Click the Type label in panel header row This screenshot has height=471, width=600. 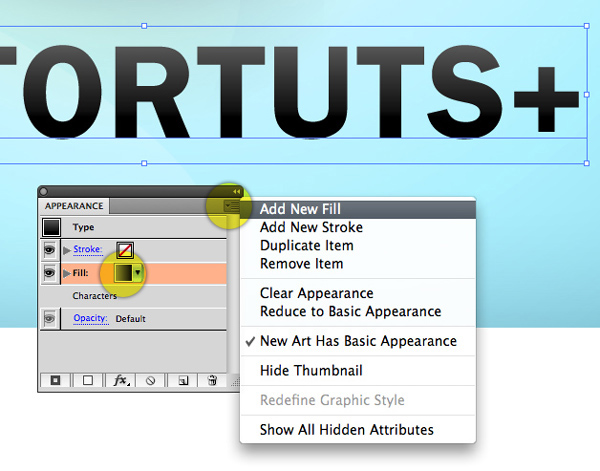83,227
